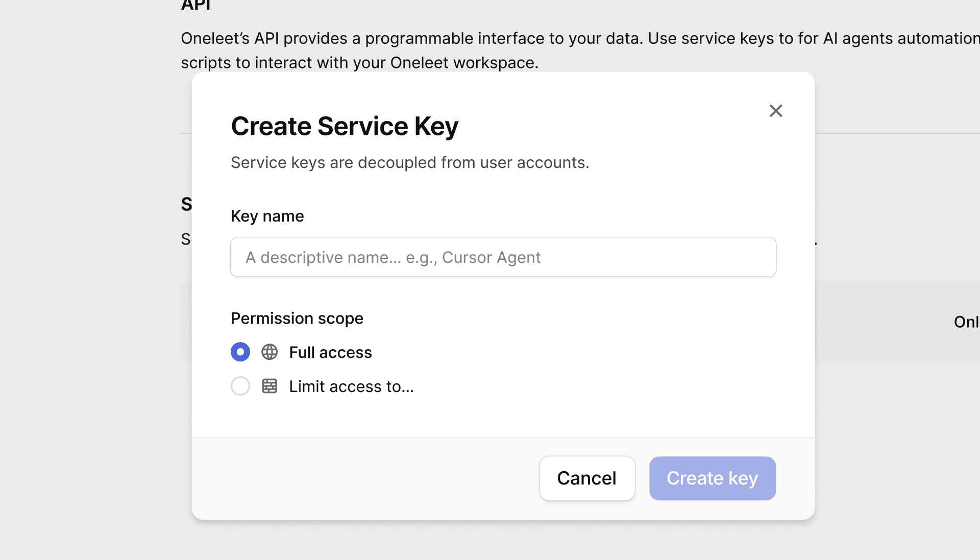Click the X icon in the dialog corner
980x560 pixels.
tap(775, 110)
